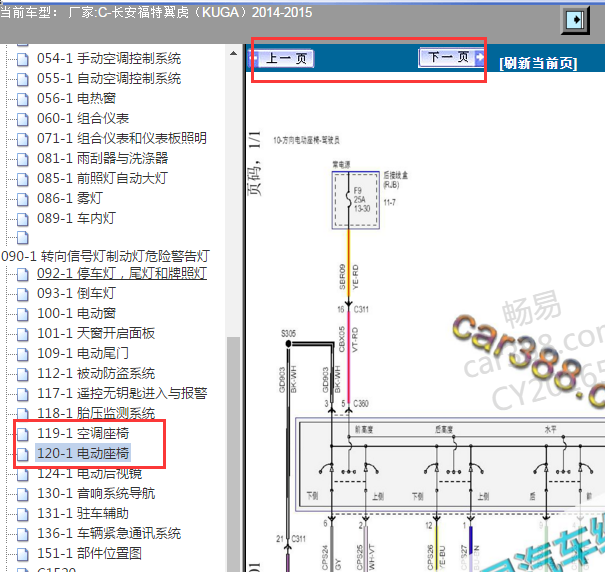605x572 pixels.
Task: Click page icon beside 055-1 自动空调控制系统
Action: click(x=23, y=80)
